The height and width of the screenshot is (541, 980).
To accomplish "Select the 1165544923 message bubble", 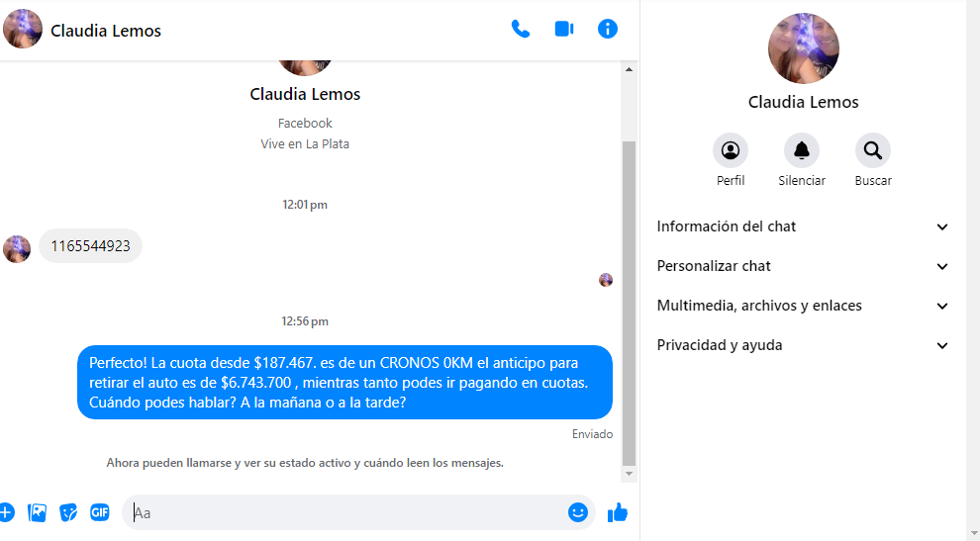I will (x=91, y=246).
